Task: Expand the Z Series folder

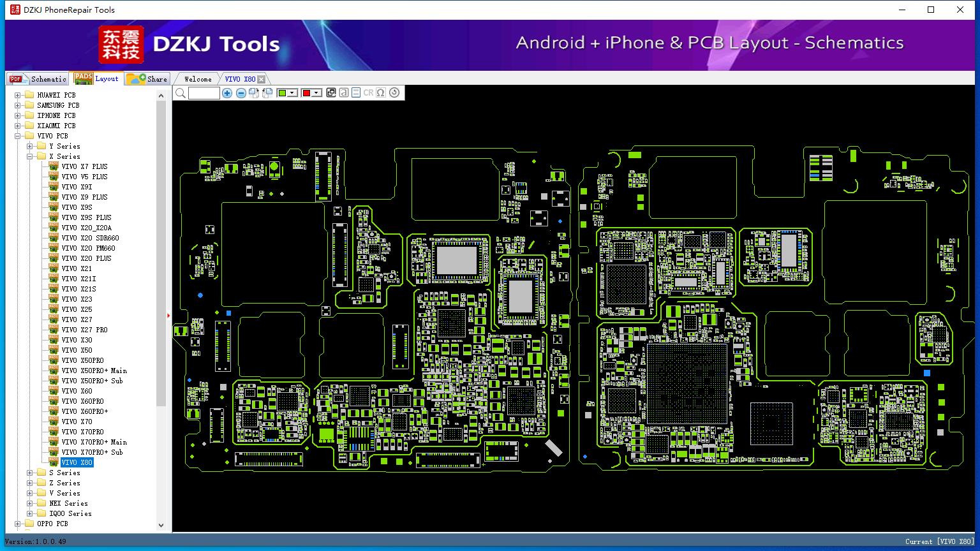Action: 30,483
